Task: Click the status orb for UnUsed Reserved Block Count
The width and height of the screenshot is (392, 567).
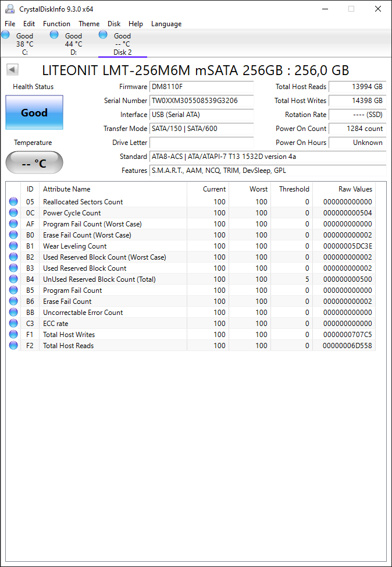Action: [x=13, y=279]
